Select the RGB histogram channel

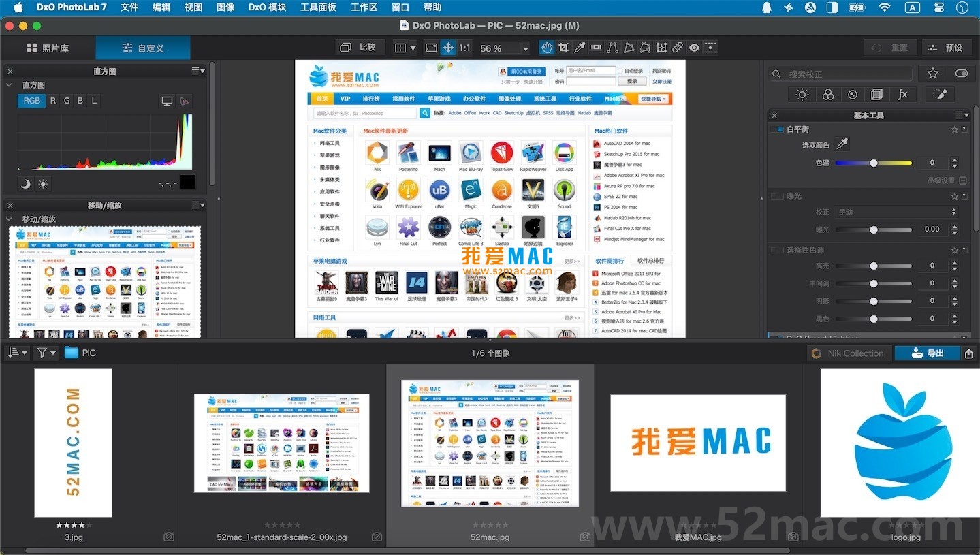click(x=32, y=101)
